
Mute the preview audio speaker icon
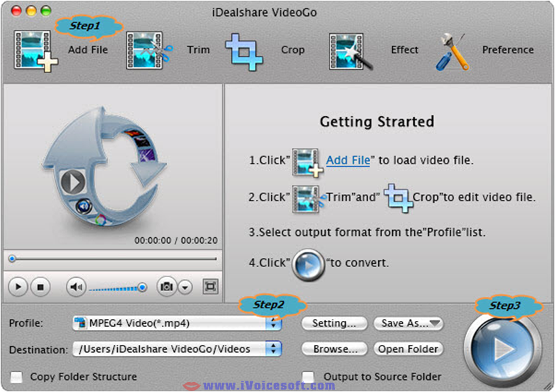[76, 286]
